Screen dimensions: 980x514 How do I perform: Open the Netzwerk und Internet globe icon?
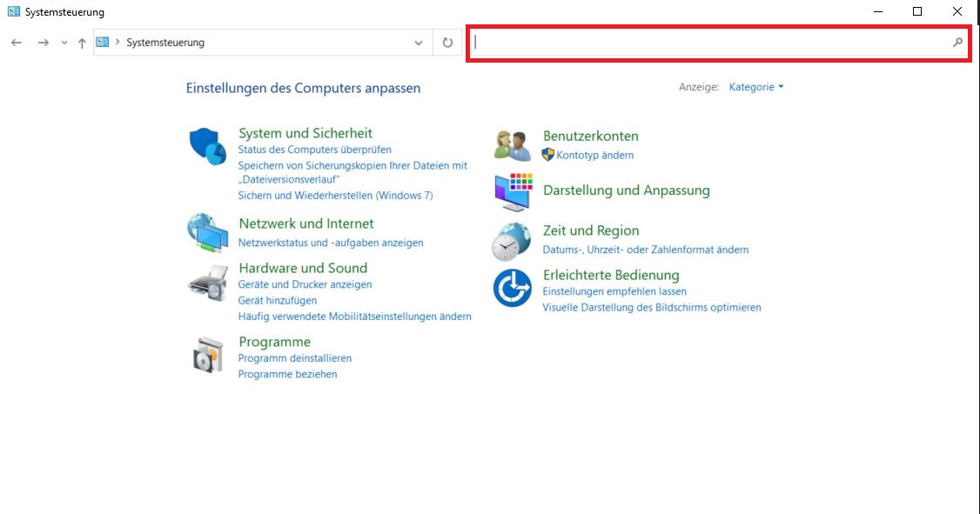207,232
